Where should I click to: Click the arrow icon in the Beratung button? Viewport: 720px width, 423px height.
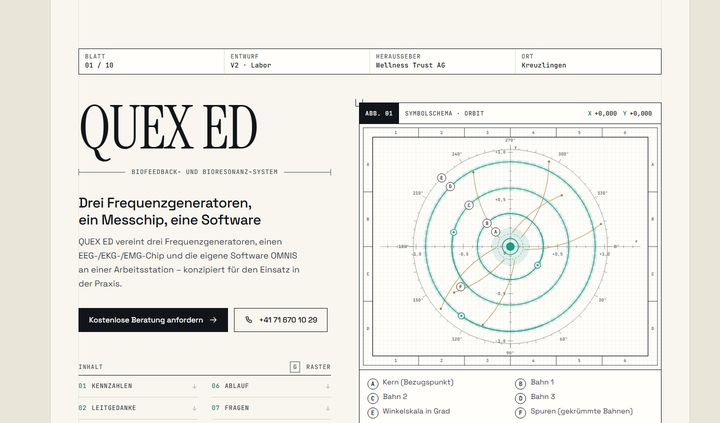click(x=213, y=320)
